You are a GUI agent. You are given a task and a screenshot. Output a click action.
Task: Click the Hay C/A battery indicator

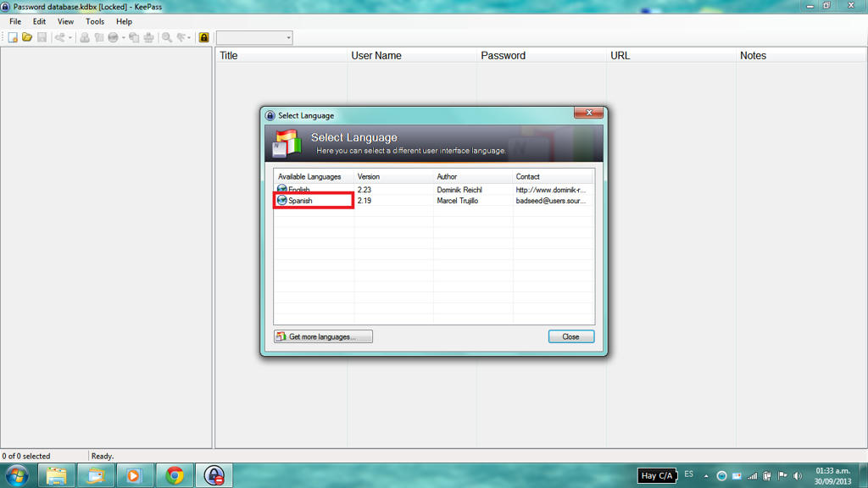pos(657,475)
